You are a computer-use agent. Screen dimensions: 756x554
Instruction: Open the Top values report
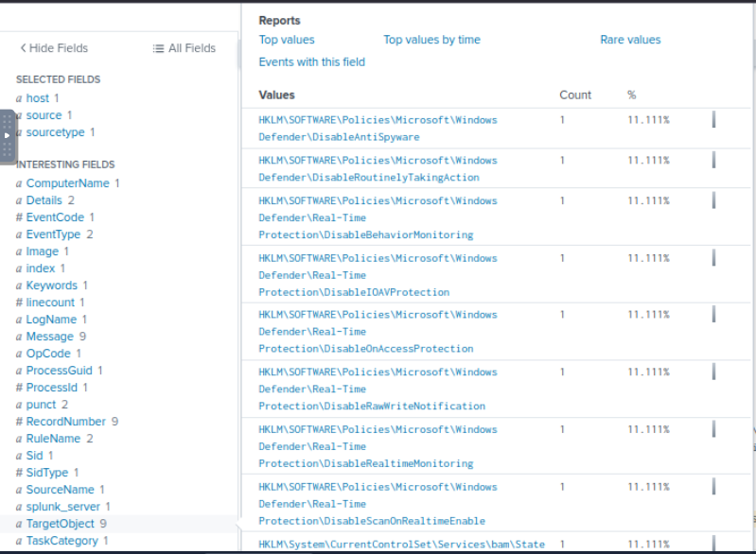[x=287, y=40]
